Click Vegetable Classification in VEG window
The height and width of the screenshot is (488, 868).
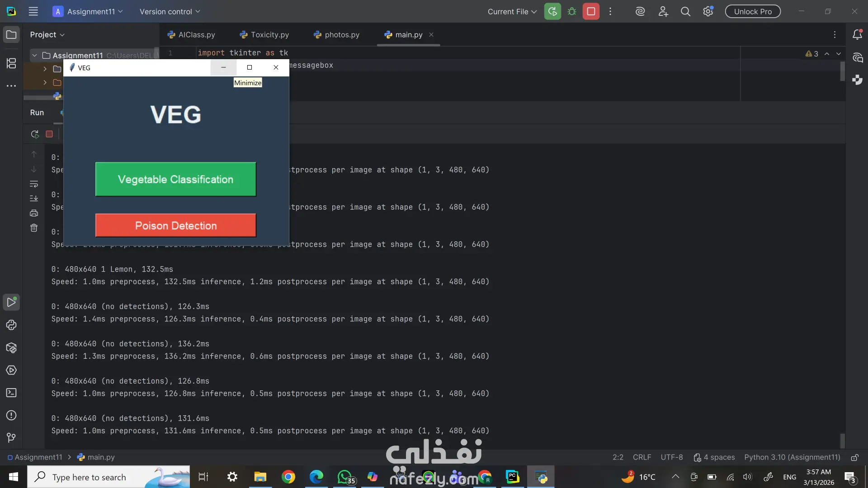tap(176, 179)
